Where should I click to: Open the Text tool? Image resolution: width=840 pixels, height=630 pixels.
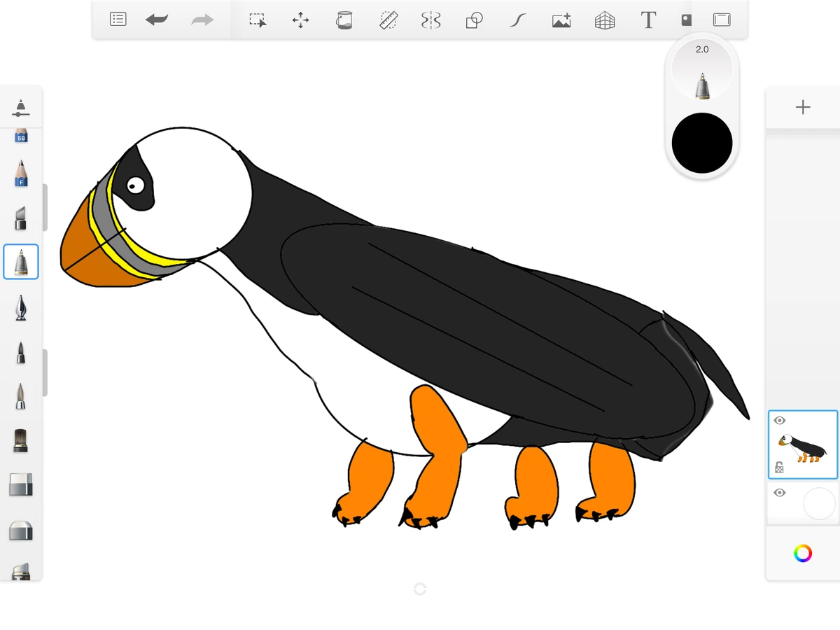[x=647, y=20]
